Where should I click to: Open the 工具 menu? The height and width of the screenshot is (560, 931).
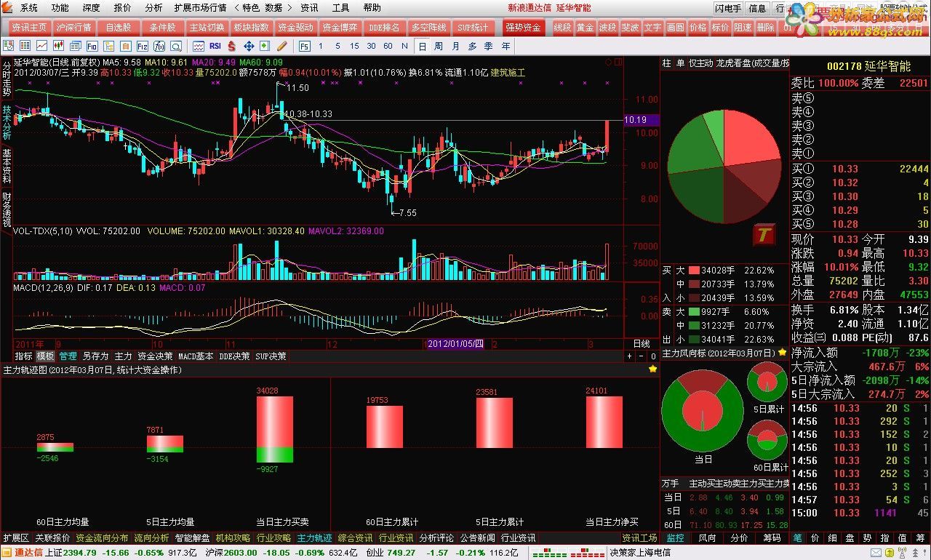click(x=340, y=8)
